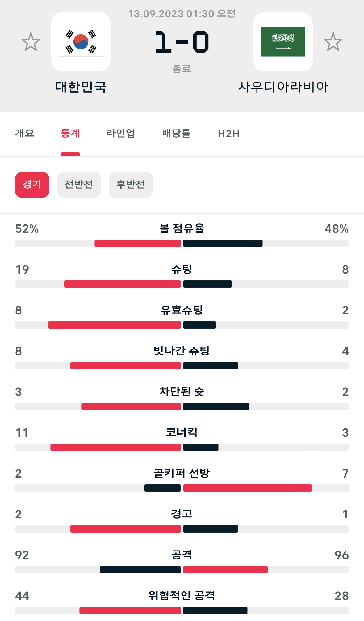Favorite 사우디아라비아 with the right star
This screenshot has height=621, width=364.
coord(333,42)
